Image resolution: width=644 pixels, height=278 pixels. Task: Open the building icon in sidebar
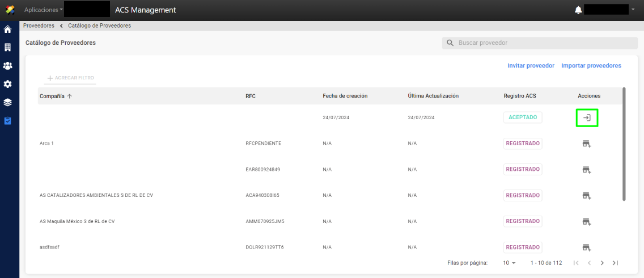pos(7,48)
